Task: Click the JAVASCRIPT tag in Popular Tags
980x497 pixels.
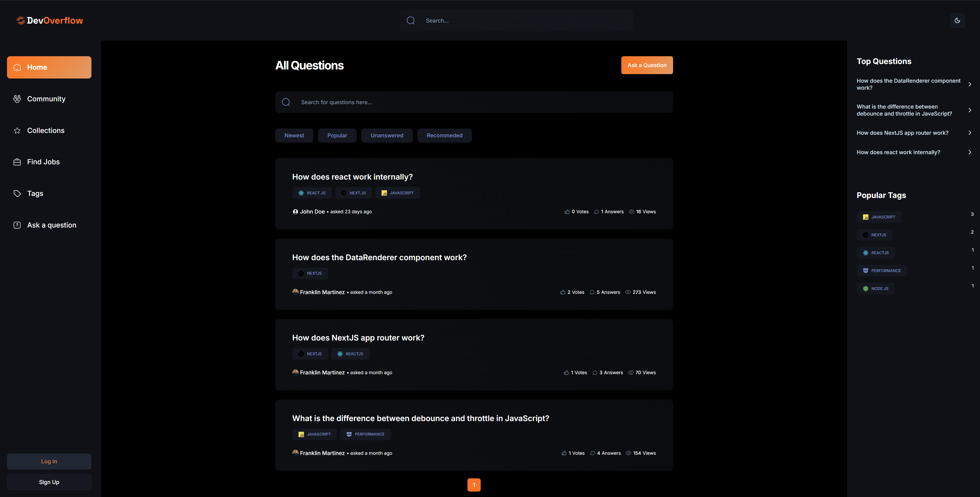Action: pos(879,217)
